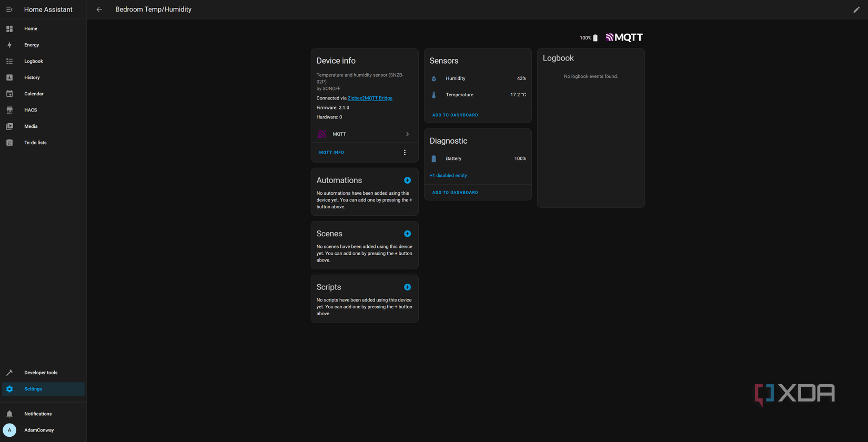
Task: Open the Zigbee2MQTT Bridge link
Action: 370,98
